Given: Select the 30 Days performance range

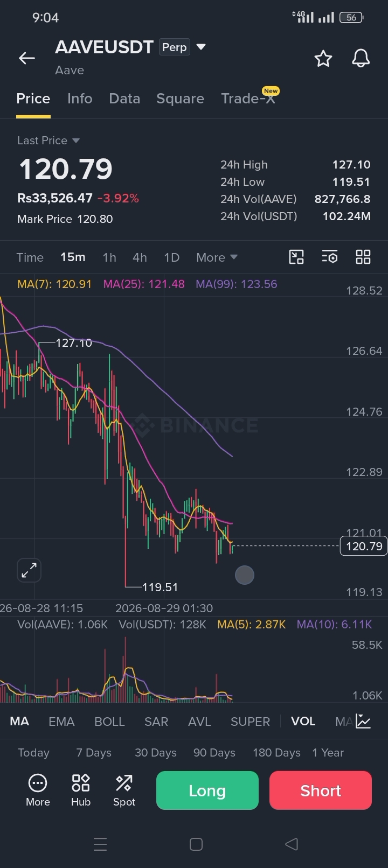Looking at the screenshot, I should pos(156,753).
